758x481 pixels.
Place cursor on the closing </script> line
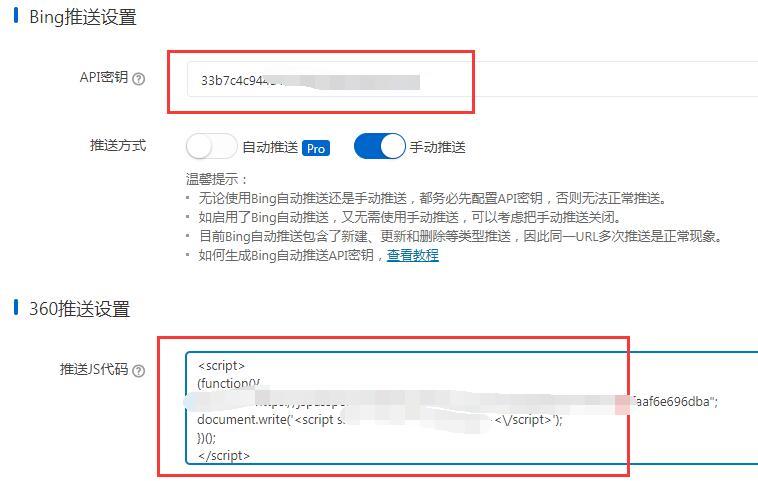(224, 455)
